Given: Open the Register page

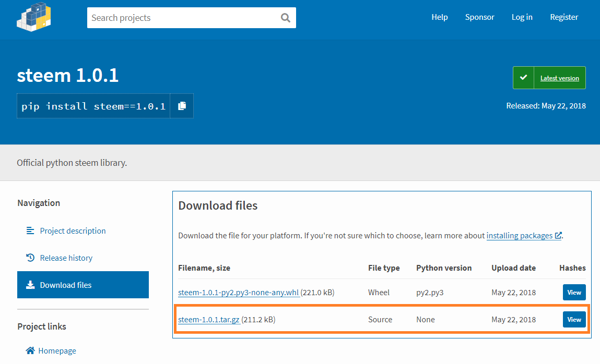Looking at the screenshot, I should point(564,17).
